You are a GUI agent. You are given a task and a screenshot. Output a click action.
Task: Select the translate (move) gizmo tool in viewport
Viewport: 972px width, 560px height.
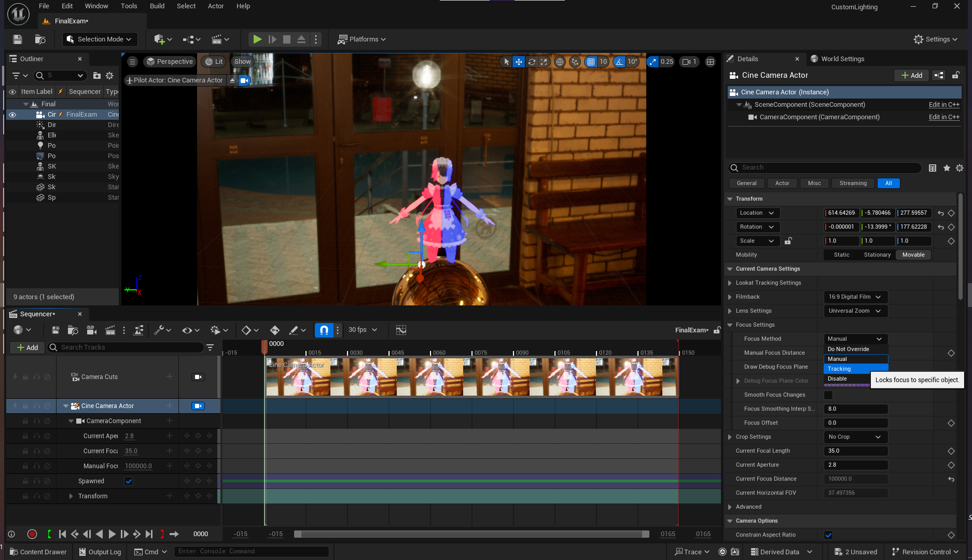tap(519, 62)
